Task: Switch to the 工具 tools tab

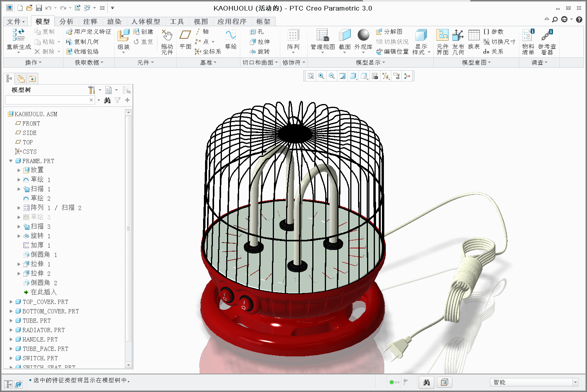Action: (176, 22)
